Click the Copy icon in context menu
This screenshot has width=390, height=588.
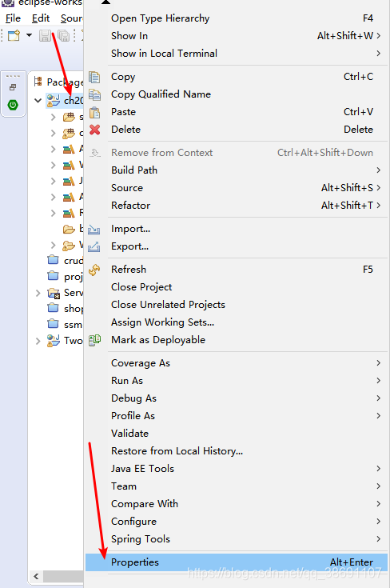point(94,77)
